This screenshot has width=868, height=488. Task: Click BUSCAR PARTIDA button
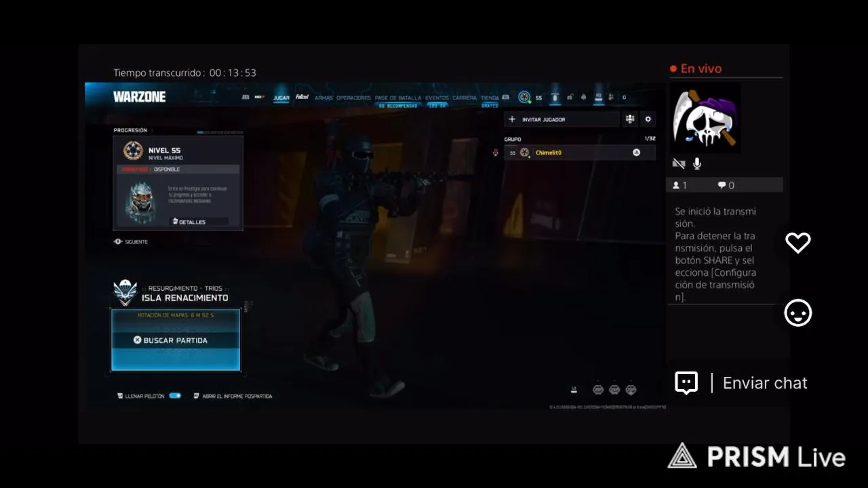(176, 340)
